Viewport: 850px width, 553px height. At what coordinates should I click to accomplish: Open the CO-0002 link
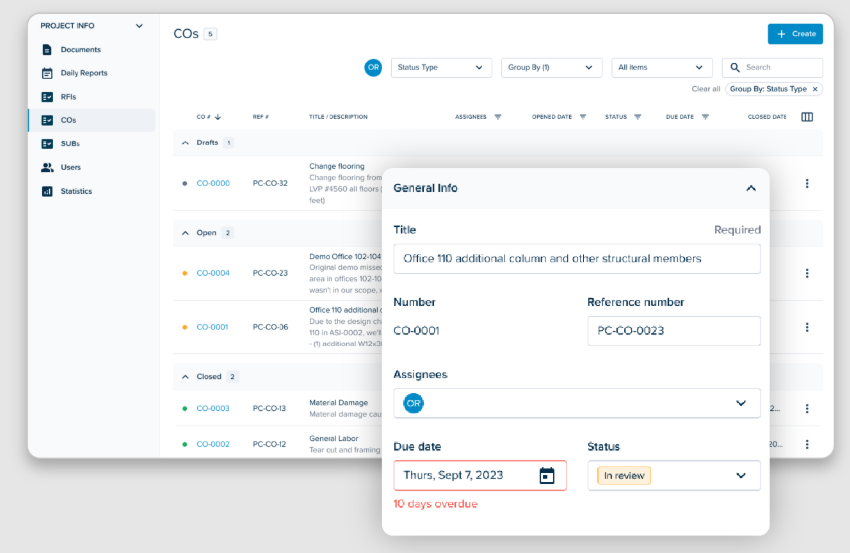pyautogui.click(x=213, y=444)
